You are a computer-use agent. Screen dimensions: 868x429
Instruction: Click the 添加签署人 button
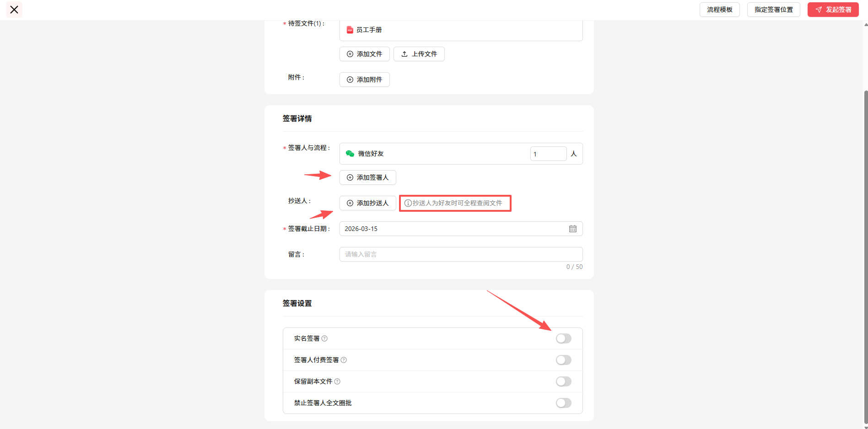pos(367,177)
